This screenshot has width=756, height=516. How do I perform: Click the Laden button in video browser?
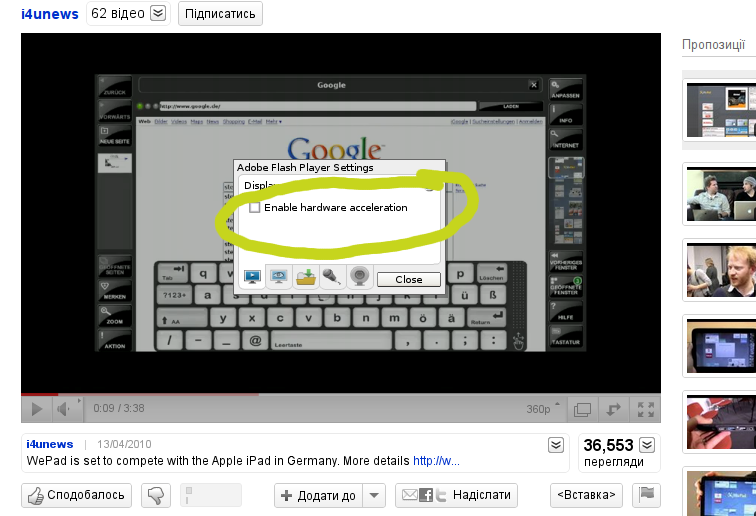click(511, 106)
